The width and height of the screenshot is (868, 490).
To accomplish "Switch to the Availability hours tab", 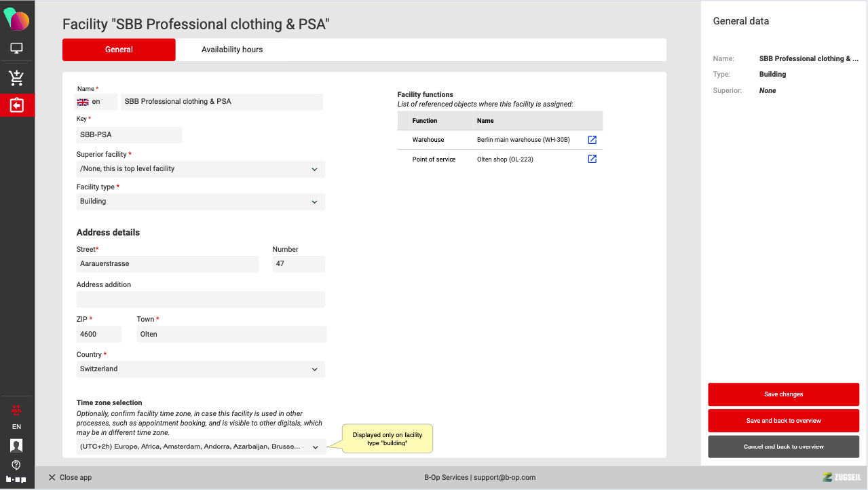I will pyautogui.click(x=232, y=50).
